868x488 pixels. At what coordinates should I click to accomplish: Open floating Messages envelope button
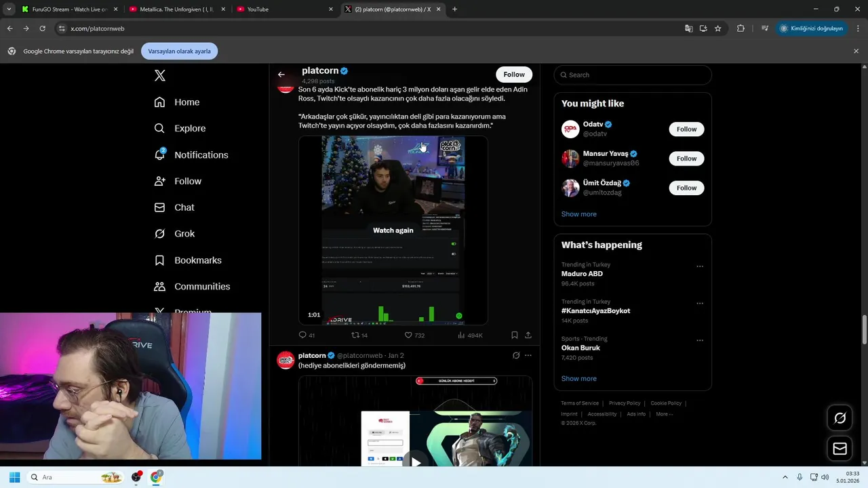tap(840, 449)
